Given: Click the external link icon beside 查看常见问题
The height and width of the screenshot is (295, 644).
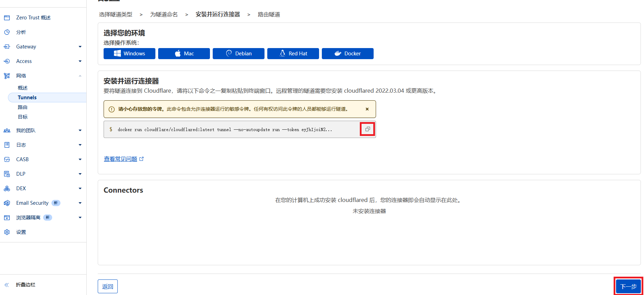Looking at the screenshot, I should click(x=141, y=159).
